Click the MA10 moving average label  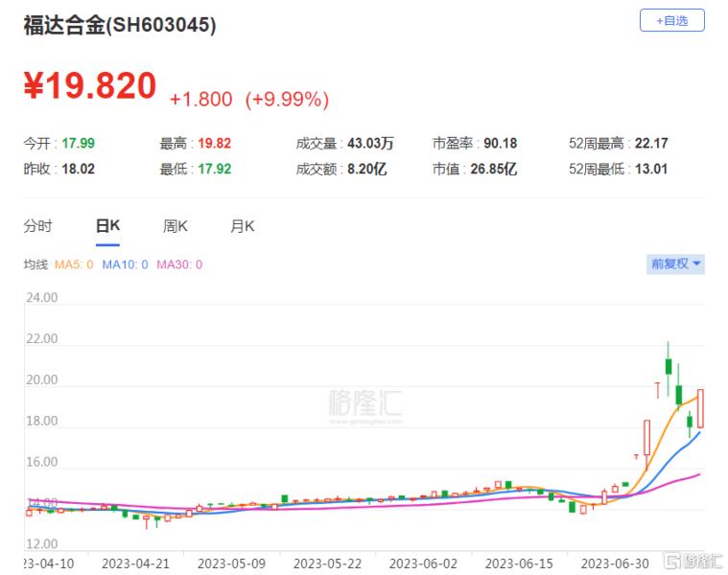[125, 264]
